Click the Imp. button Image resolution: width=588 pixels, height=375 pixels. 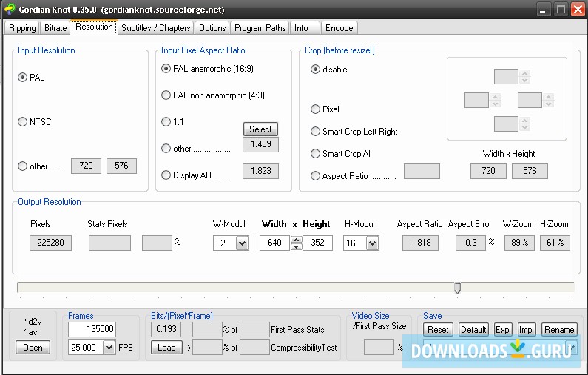pyautogui.click(x=527, y=330)
